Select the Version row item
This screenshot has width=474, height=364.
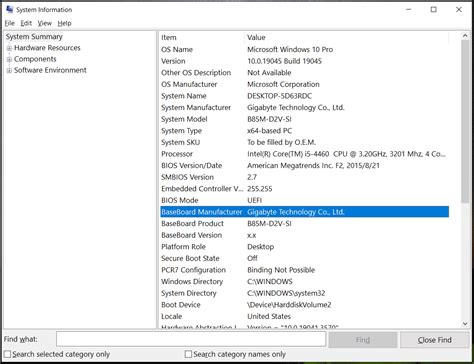pos(304,61)
